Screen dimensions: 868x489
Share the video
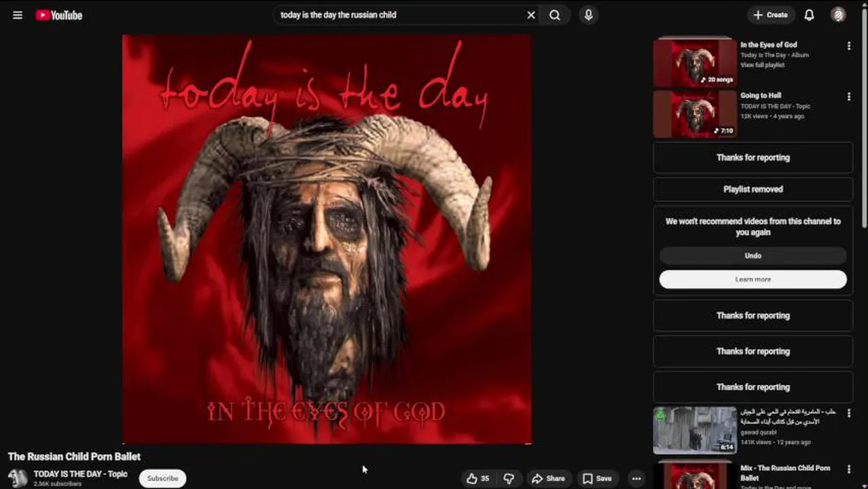coord(548,479)
